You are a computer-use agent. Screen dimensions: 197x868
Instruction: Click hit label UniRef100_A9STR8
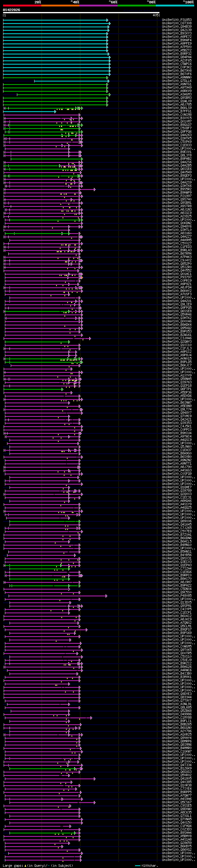click(177, 206)
